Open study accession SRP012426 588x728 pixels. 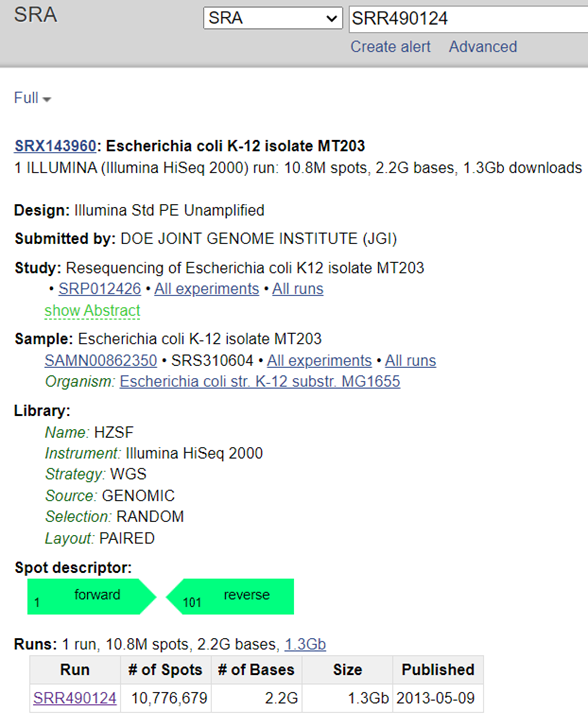pos(99,289)
